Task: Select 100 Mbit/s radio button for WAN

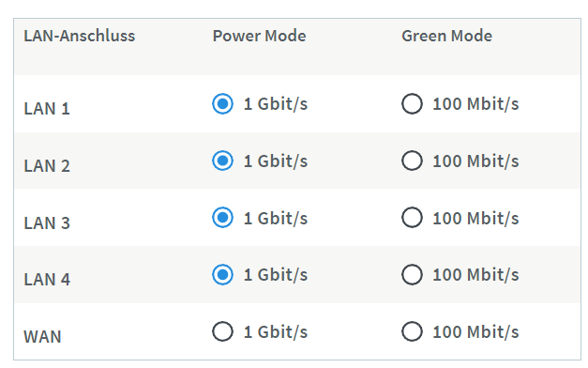Action: point(412,331)
